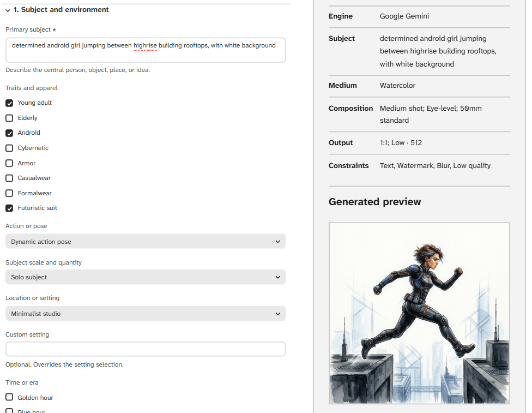Uncheck the Futuristic suit checkbox

[9, 208]
